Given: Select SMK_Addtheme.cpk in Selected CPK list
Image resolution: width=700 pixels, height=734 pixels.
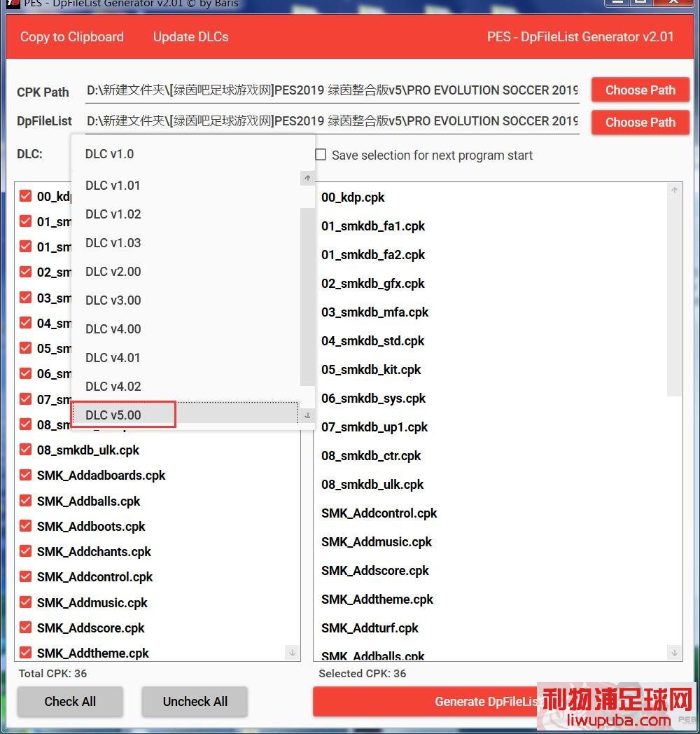Looking at the screenshot, I should tap(377, 600).
